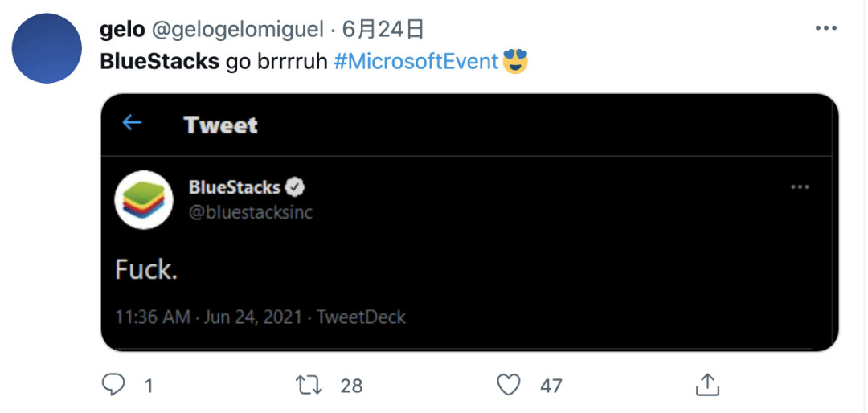Screen dimensions: 868x413
Task: Retweet gelo's tweet using the retweet icon
Action: (309, 385)
